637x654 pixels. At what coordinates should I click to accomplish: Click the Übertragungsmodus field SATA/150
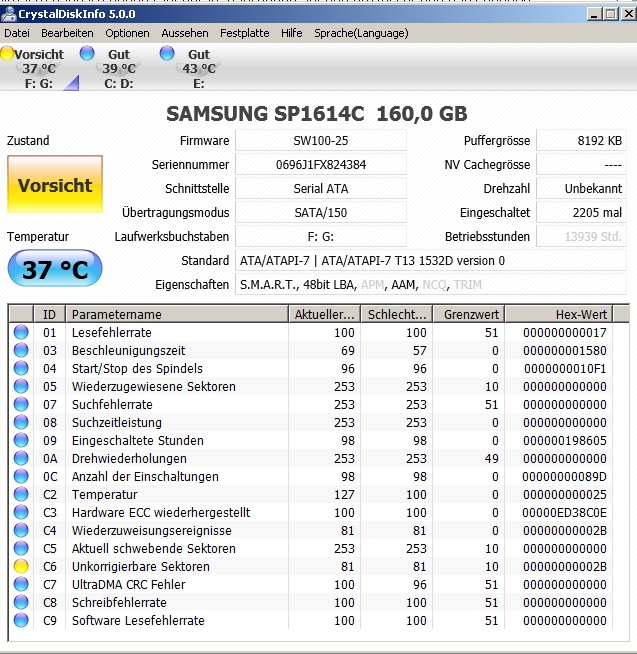[x=321, y=212]
